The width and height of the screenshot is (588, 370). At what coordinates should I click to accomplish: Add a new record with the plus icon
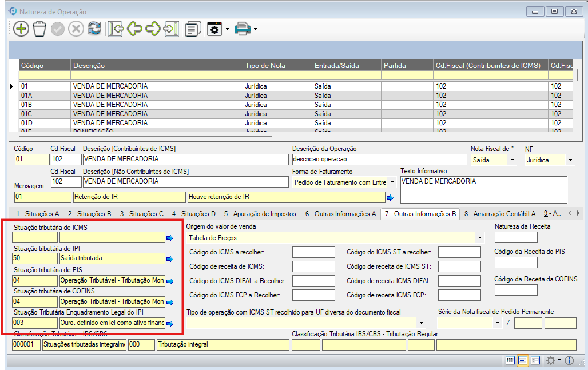[x=21, y=29]
